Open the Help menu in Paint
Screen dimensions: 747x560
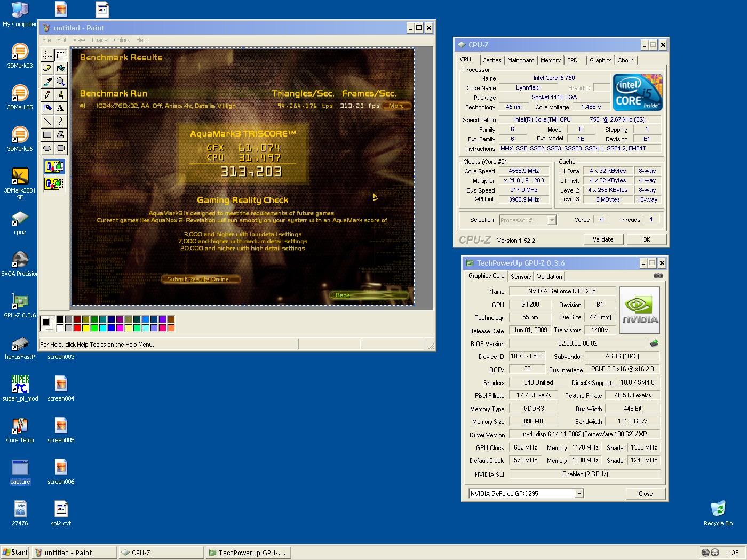(141, 40)
